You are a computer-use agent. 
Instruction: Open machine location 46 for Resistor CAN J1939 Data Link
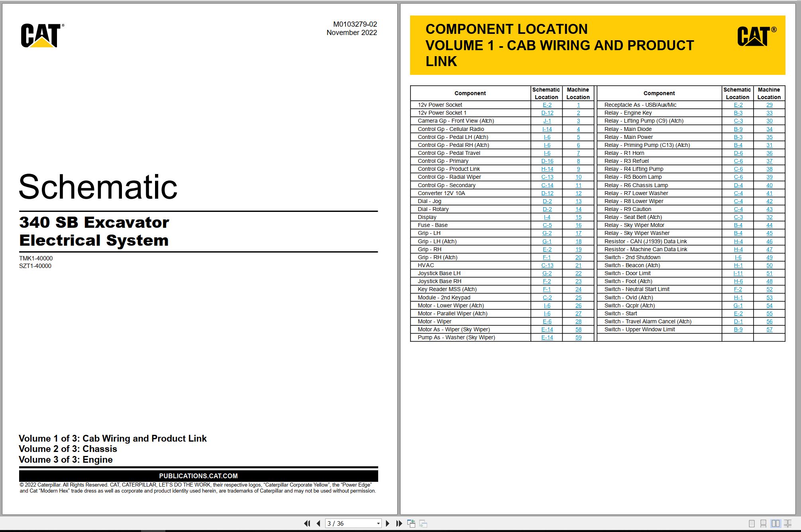pyautogui.click(x=769, y=241)
